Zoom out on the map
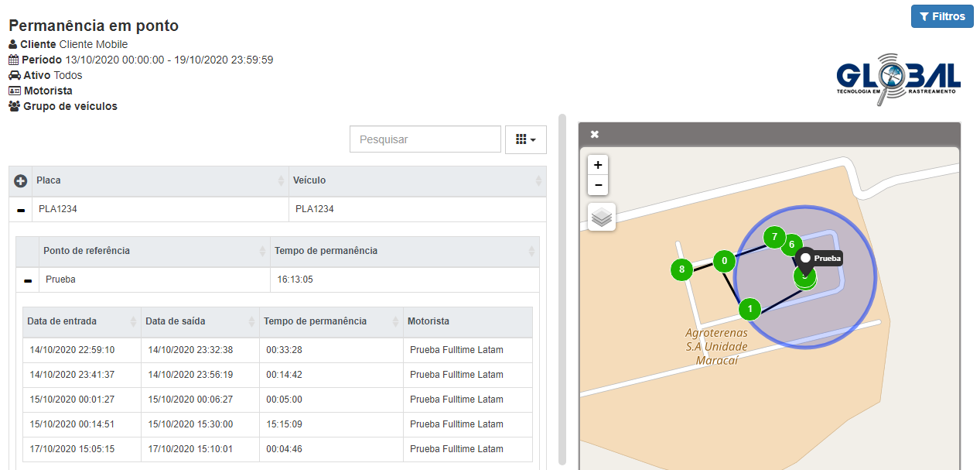 [x=598, y=186]
